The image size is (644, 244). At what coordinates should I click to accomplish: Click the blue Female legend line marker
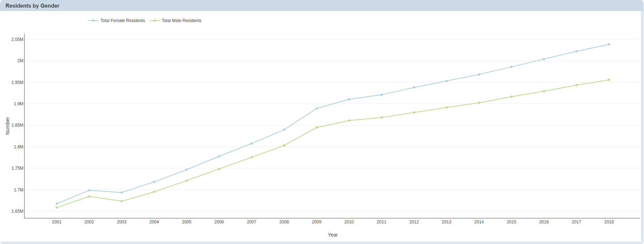(93, 21)
